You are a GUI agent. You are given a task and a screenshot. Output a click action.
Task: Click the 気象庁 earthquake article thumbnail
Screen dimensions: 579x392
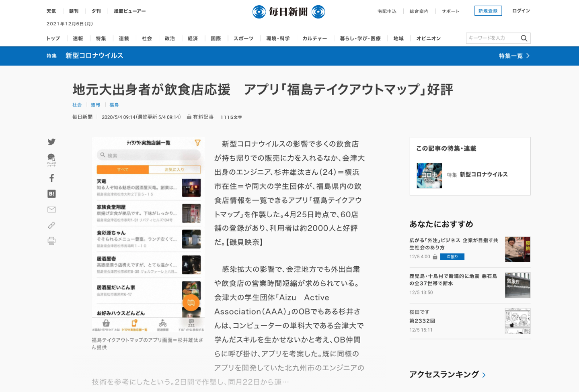click(x=518, y=285)
